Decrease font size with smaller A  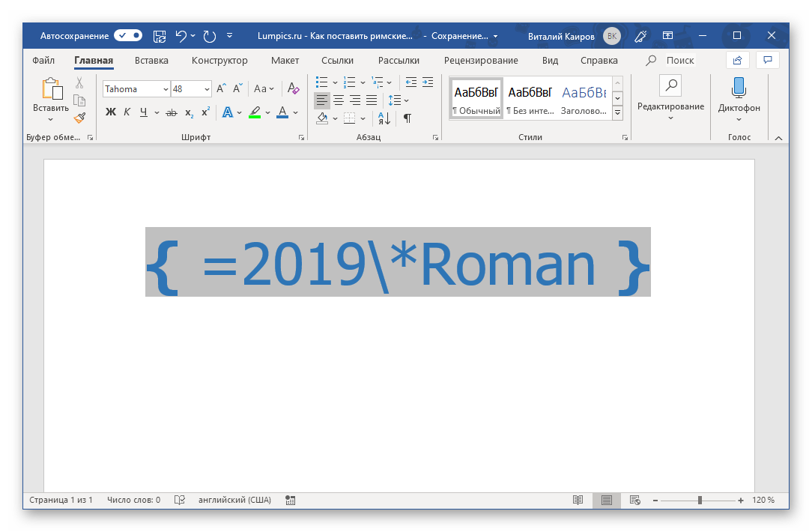coord(237,88)
